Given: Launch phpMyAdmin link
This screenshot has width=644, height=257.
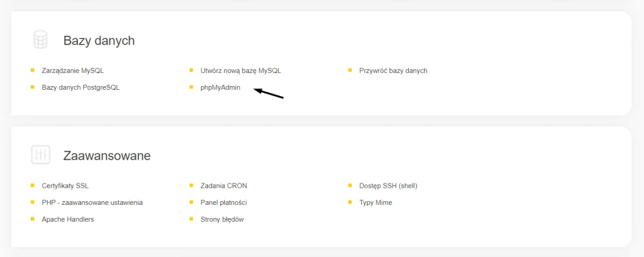Looking at the screenshot, I should 220,87.
